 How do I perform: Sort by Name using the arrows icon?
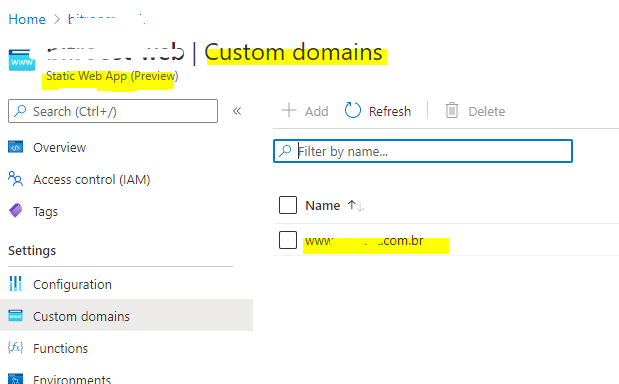point(355,206)
